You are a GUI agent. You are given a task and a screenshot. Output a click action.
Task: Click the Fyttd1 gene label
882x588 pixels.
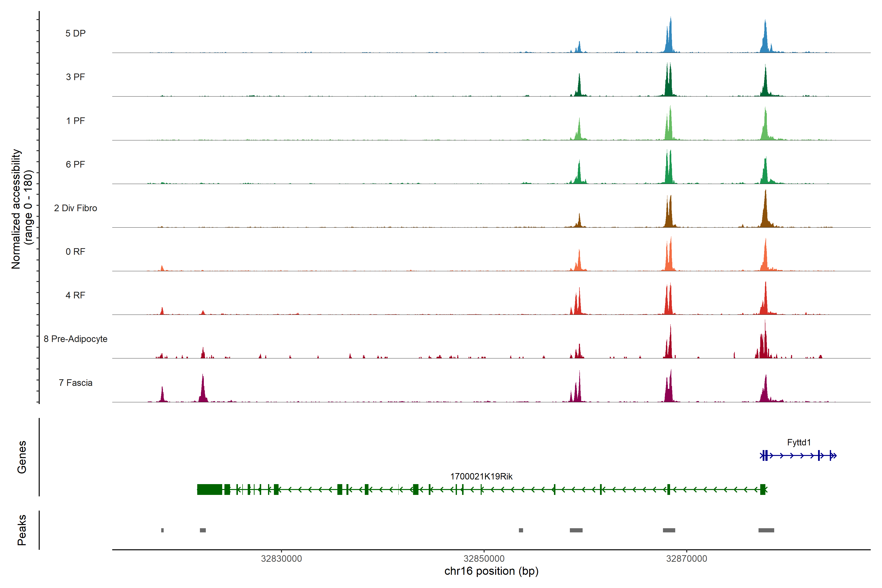pos(799,442)
